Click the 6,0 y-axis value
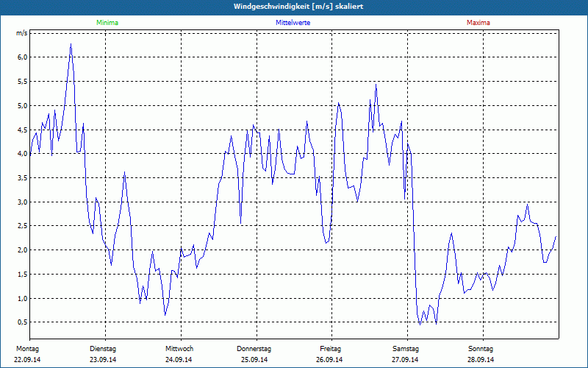Viewport: 588px width, 368px height. coord(23,57)
